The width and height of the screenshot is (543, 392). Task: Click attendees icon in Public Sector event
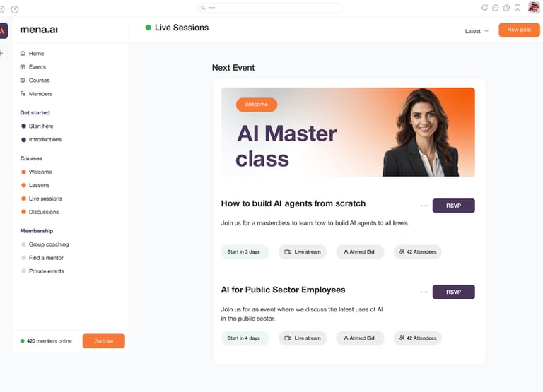[402, 338]
